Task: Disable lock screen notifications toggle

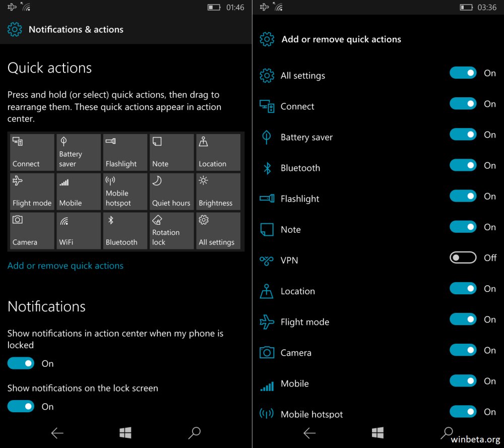Action: pyautogui.click(x=21, y=406)
